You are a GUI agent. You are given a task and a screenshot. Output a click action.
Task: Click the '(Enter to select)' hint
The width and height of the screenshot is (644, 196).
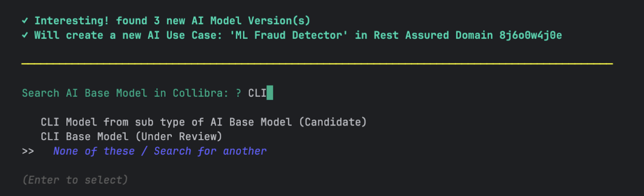[75, 180]
